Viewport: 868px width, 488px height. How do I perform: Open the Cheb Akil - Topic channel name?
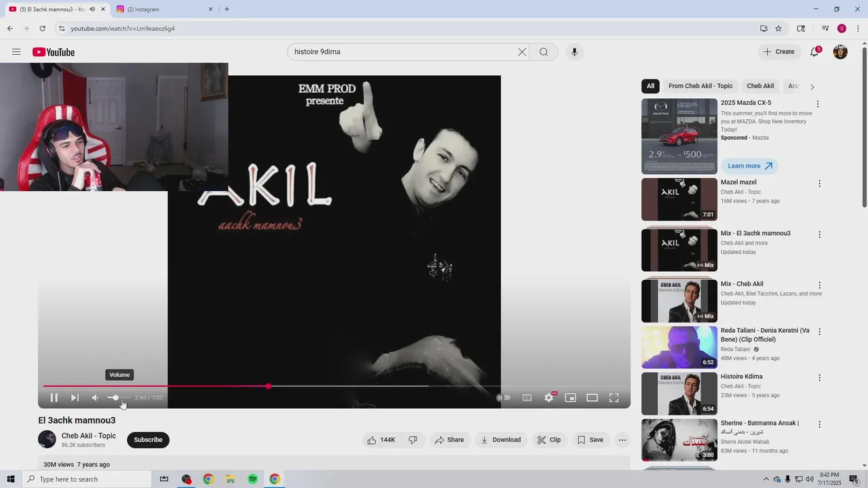pos(89,436)
